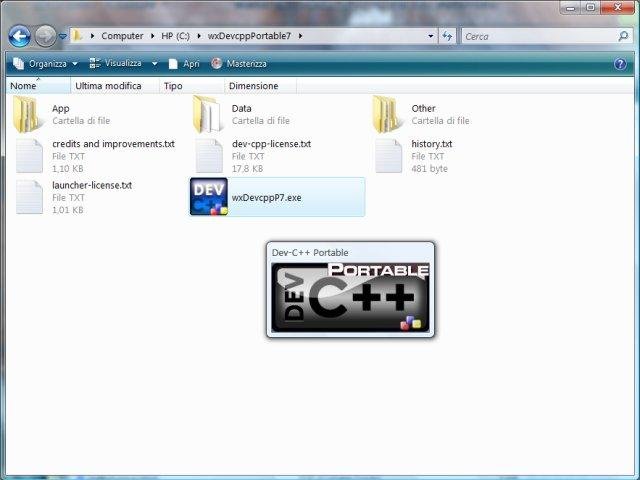Image resolution: width=640 pixels, height=480 pixels.
Task: Click the Dev-C++ Portable splash image
Action: coord(350,297)
